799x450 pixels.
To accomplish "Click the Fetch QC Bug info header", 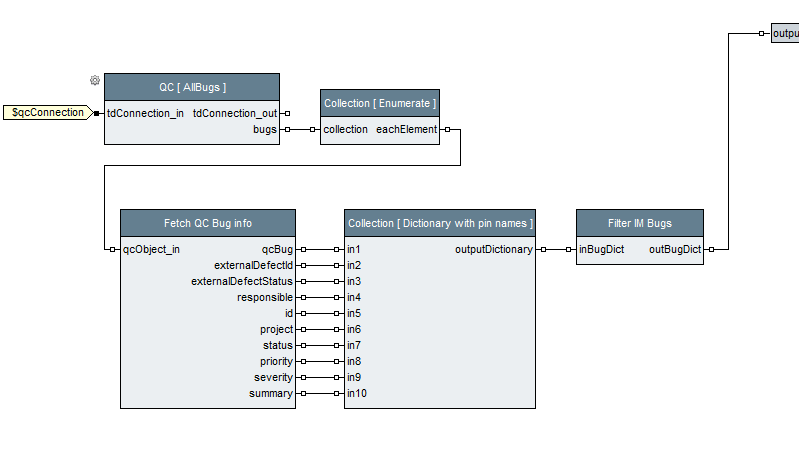I will [208, 223].
